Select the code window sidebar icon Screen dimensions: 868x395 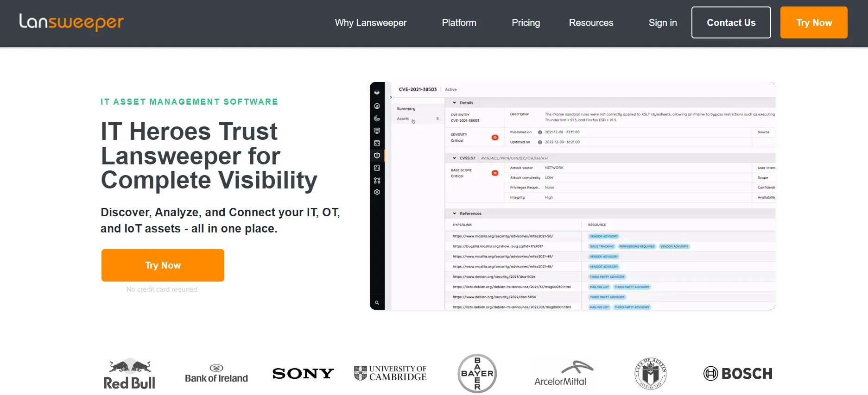(377, 143)
